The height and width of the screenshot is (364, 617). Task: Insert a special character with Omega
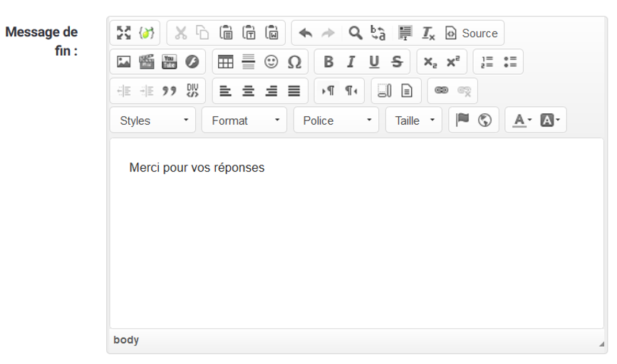(x=294, y=62)
